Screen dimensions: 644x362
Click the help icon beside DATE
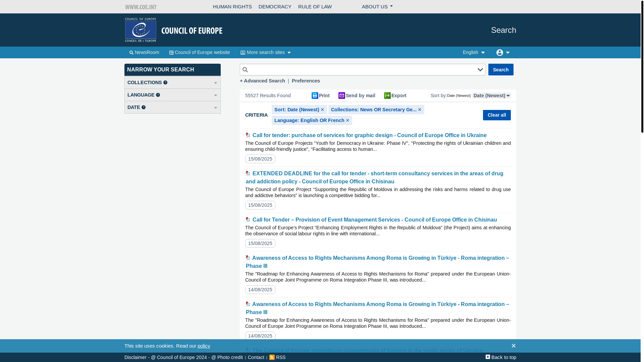pyautogui.click(x=144, y=107)
